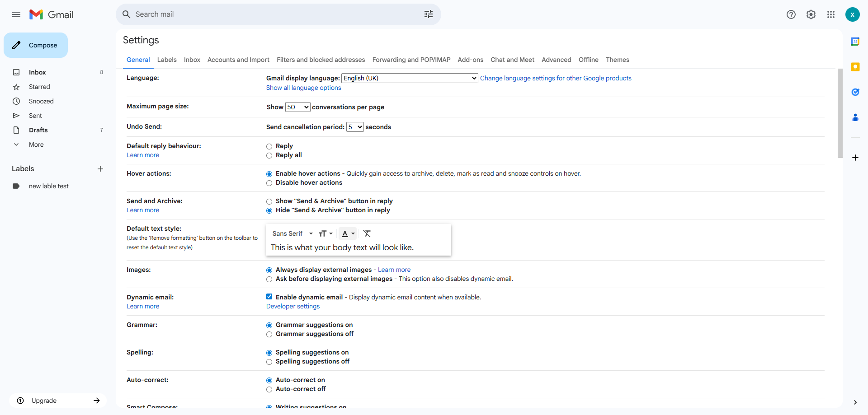The image size is (868, 415).
Task: Click Learn more under Default reply behaviour
Action: [x=143, y=155]
